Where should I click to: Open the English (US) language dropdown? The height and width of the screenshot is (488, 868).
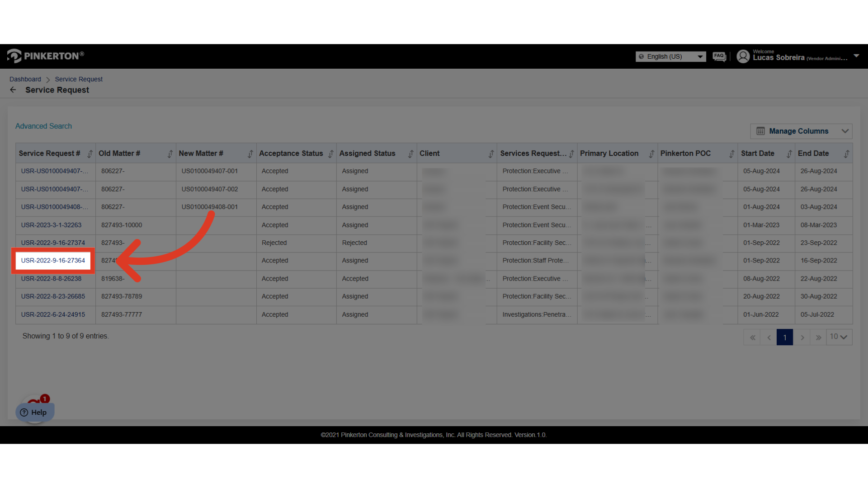point(670,56)
